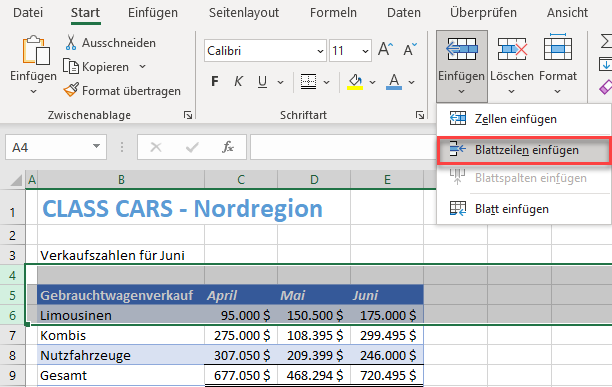Click the Löschen cells icon
The image size is (612, 387).
tap(512, 49)
